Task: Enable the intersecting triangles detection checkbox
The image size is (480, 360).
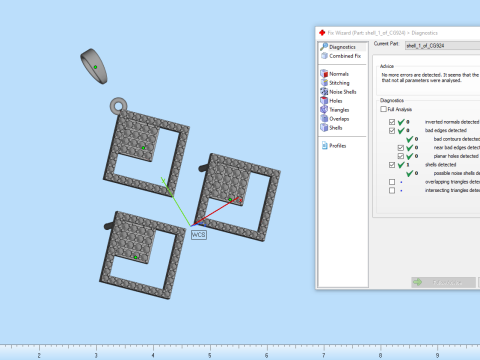Action: 392,190
